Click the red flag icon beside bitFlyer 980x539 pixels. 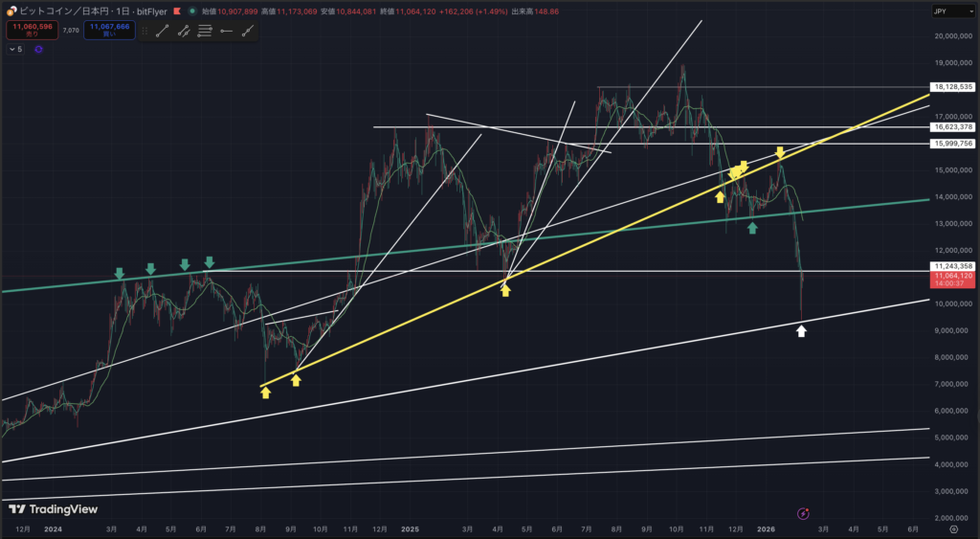click(x=179, y=11)
